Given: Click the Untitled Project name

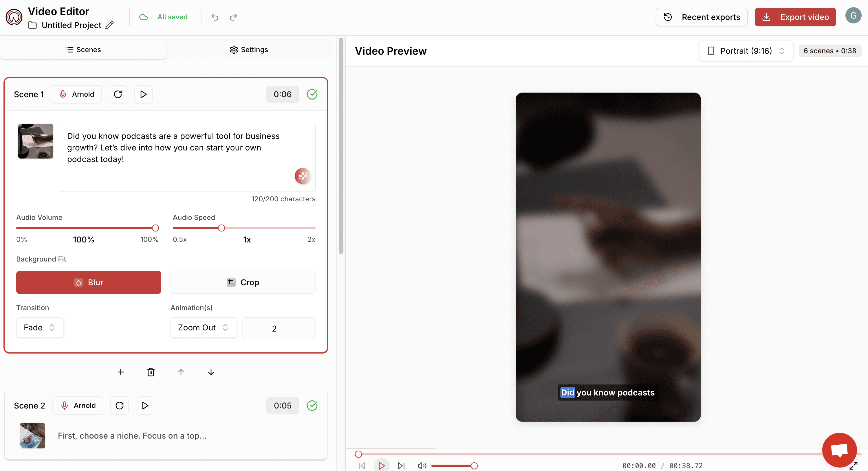Looking at the screenshot, I should coord(72,25).
